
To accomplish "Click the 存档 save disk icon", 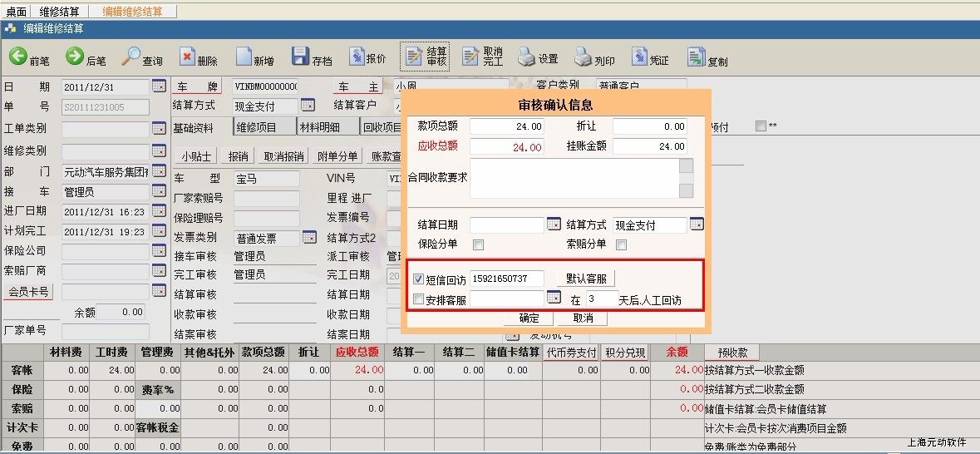I will [301, 57].
